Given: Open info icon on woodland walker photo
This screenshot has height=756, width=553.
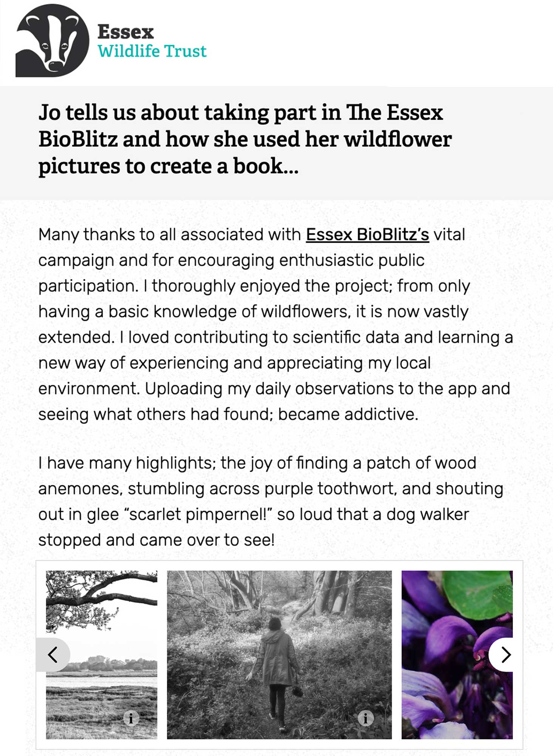Looking at the screenshot, I should 366,717.
